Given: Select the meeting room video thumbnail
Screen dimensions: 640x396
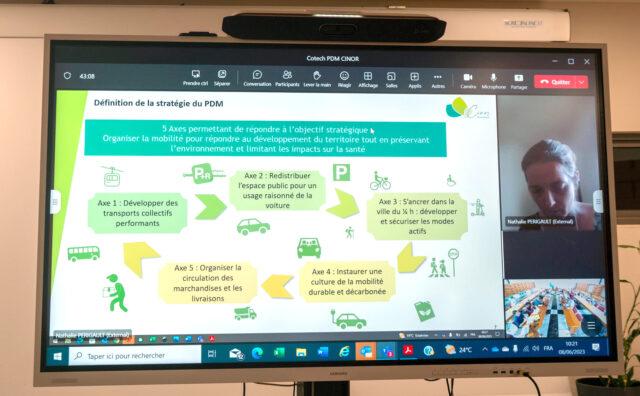Looking at the screenshot, I should point(555,308).
